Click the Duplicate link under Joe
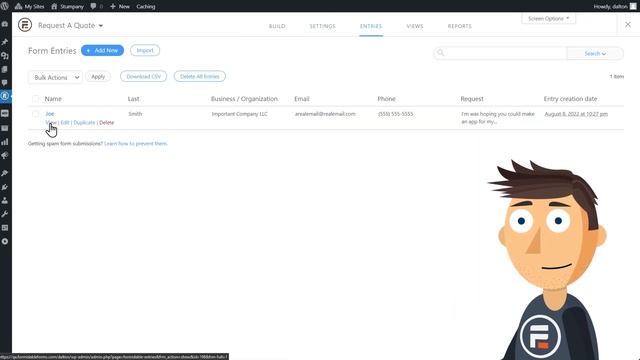Viewport: 640px width, 360px height. (x=84, y=122)
